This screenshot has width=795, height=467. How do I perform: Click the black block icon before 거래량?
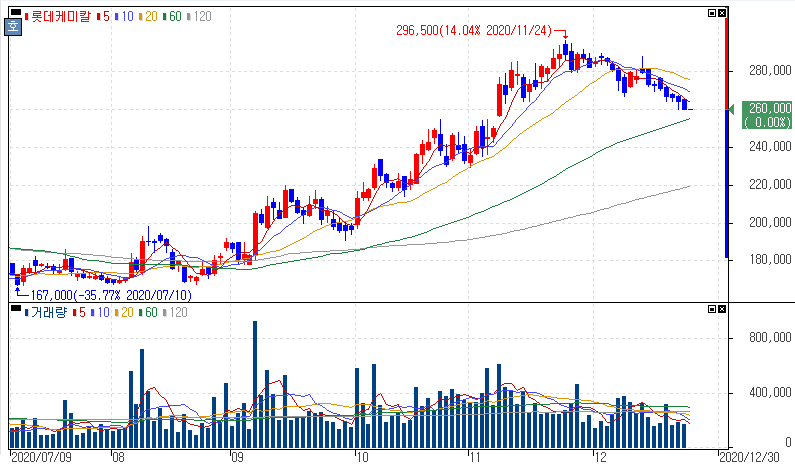(x=16, y=307)
